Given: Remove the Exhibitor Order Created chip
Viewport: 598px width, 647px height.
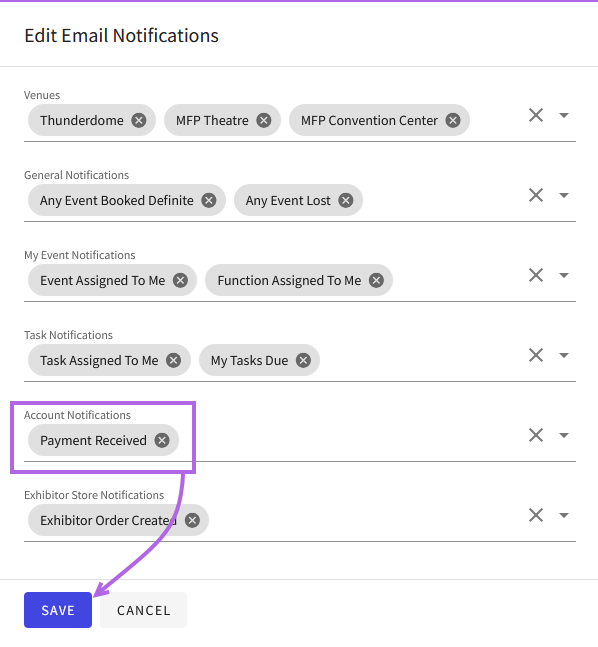Looking at the screenshot, I should (192, 521).
